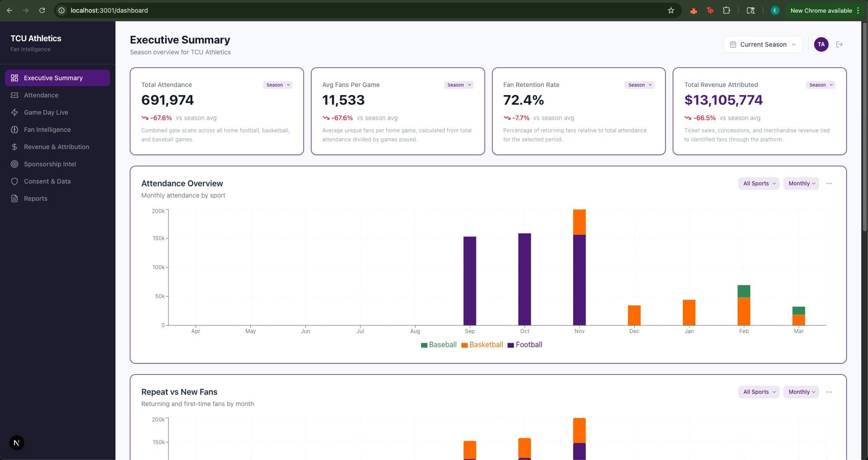868x460 pixels.
Task: Click the Executive Summary grid icon in sidebar
Action: pyautogui.click(x=14, y=78)
